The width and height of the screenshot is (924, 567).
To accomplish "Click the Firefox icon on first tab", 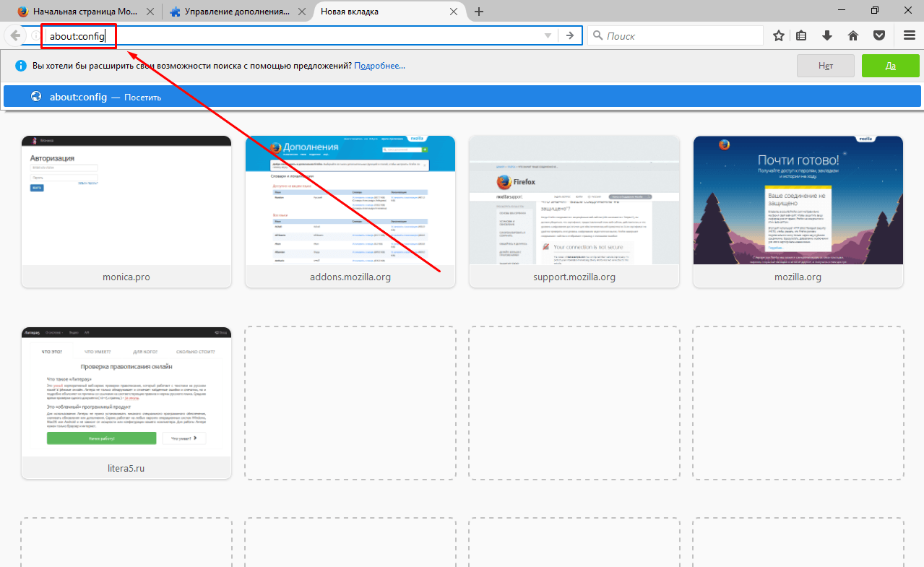I will pos(23,12).
